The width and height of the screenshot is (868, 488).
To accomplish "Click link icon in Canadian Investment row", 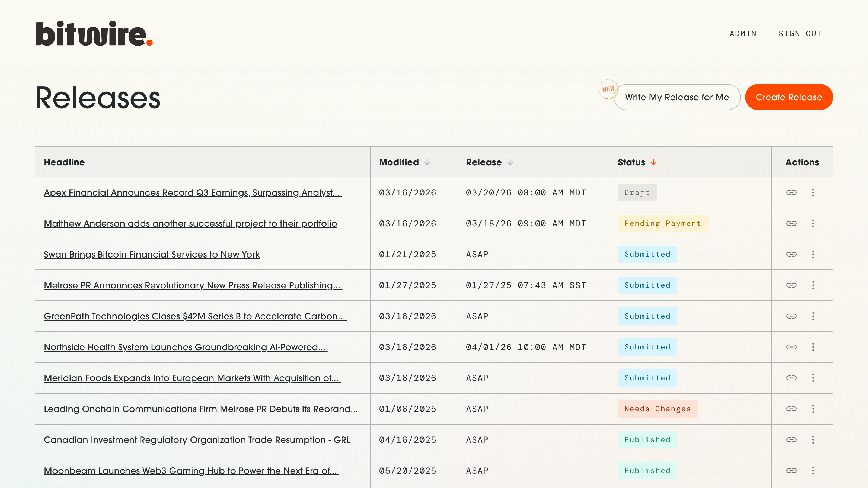I will tap(791, 439).
